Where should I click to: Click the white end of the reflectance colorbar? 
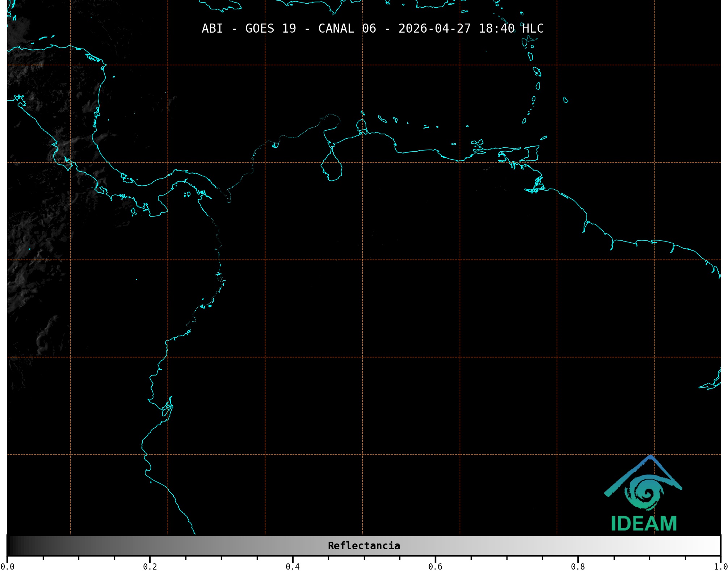pyautogui.click(x=716, y=546)
